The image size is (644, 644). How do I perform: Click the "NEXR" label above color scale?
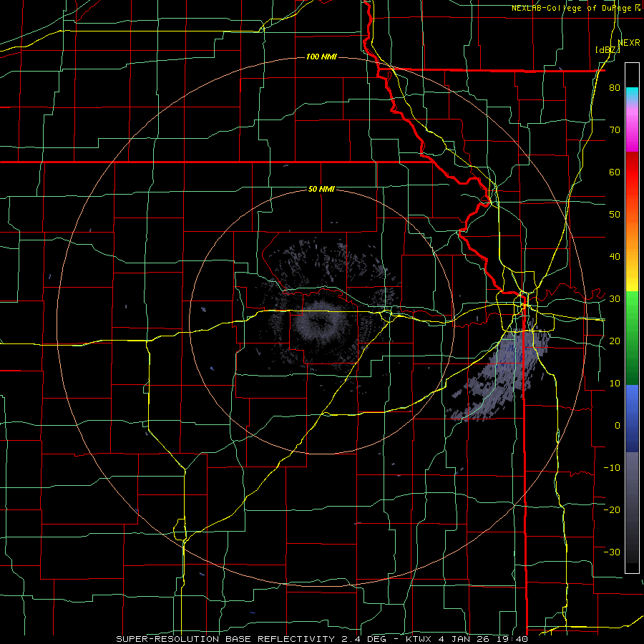628,43
